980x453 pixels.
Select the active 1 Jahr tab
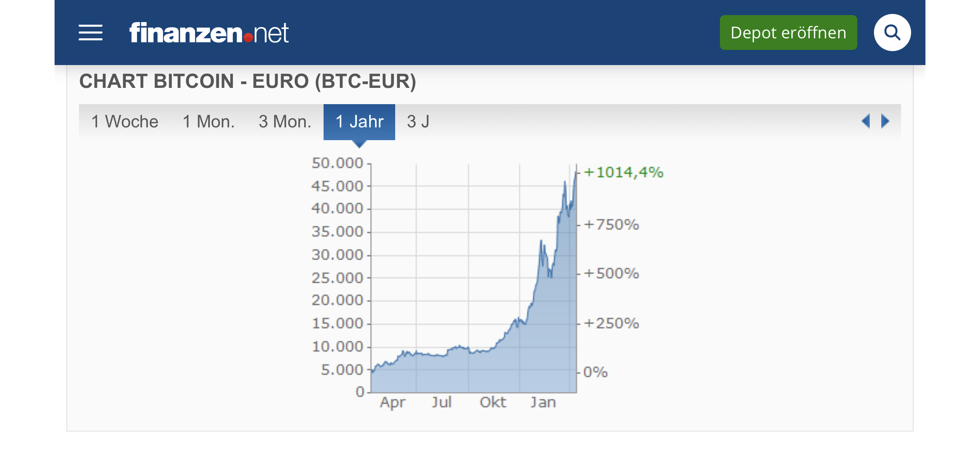pos(359,122)
